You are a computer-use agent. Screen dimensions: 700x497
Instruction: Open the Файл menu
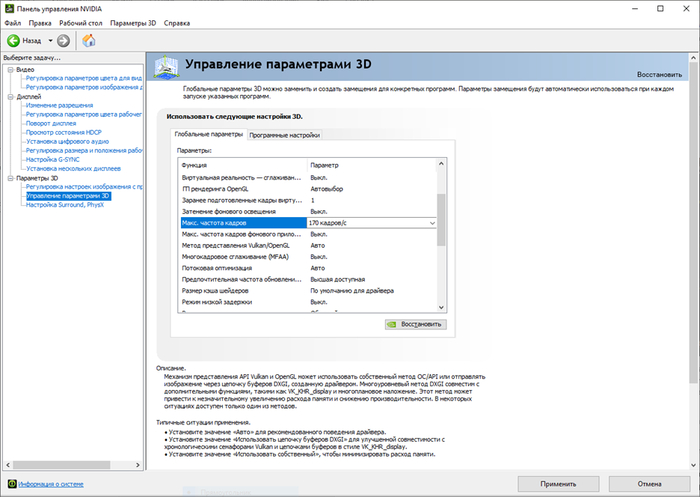tap(12, 22)
